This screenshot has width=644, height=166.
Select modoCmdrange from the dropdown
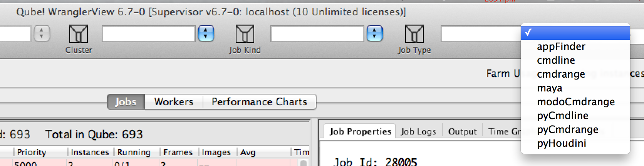pyautogui.click(x=576, y=102)
